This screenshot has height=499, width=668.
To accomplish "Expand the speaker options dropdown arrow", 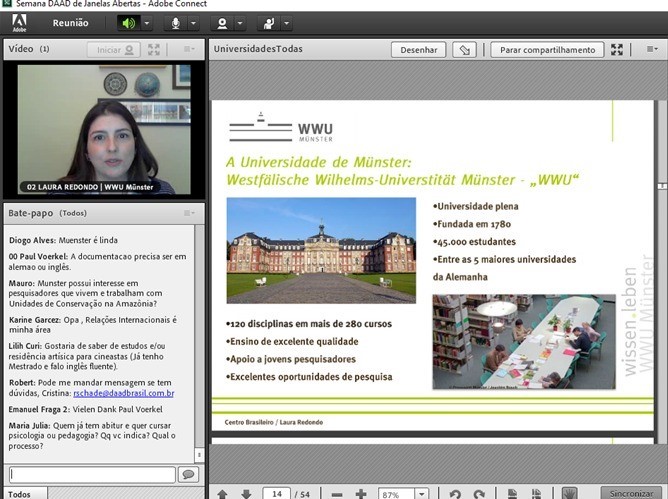I will pos(148,23).
